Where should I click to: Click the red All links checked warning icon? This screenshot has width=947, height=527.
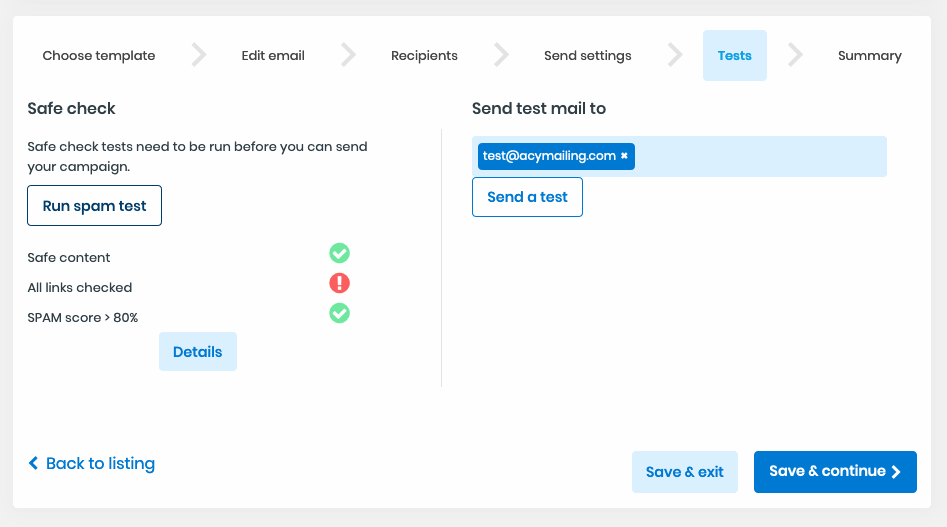[x=340, y=284]
